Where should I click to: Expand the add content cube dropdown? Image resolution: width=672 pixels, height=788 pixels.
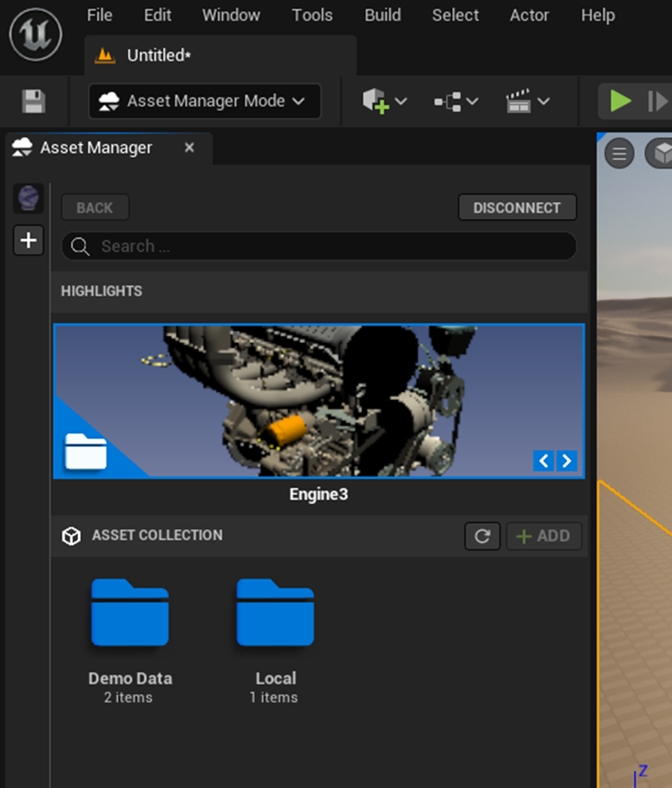pos(385,101)
